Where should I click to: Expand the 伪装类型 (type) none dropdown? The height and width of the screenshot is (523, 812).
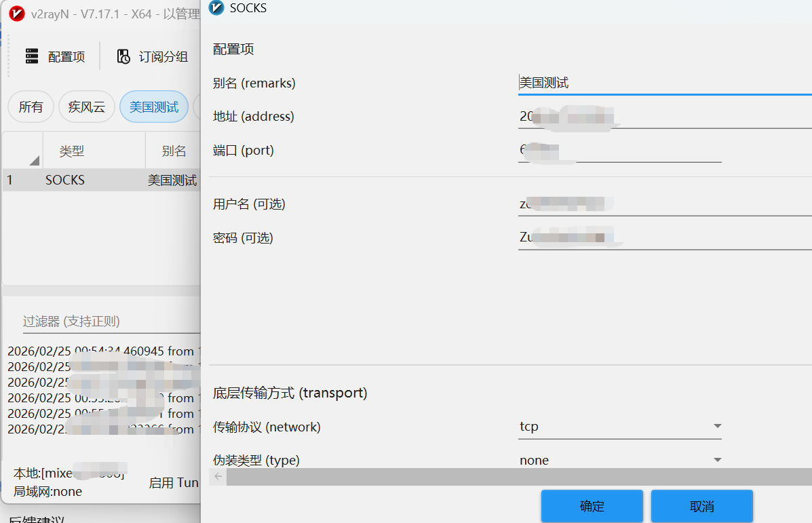(620, 460)
